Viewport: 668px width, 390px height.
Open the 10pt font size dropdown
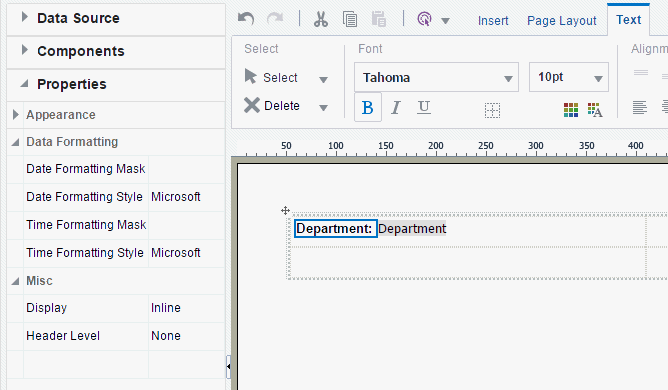[569, 77]
